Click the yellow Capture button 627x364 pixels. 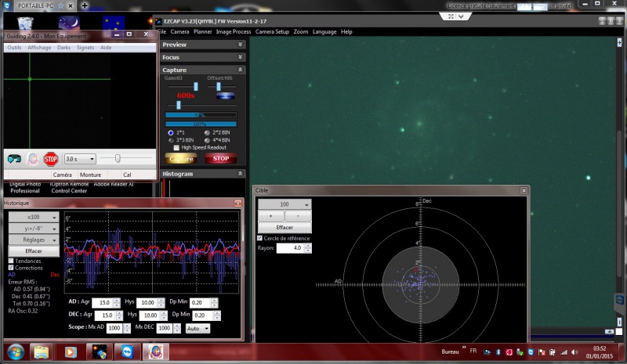click(x=181, y=159)
